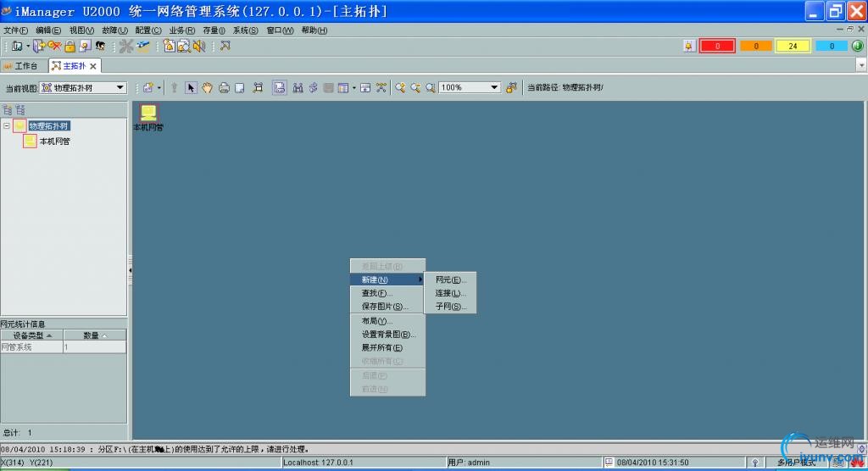Click the exit/logout door icon in top toolbar
This screenshot has width=868, height=471.
click(x=39, y=47)
